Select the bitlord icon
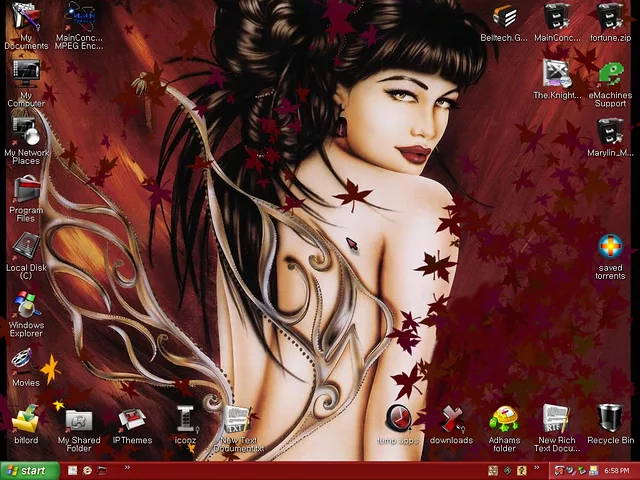 (x=26, y=418)
